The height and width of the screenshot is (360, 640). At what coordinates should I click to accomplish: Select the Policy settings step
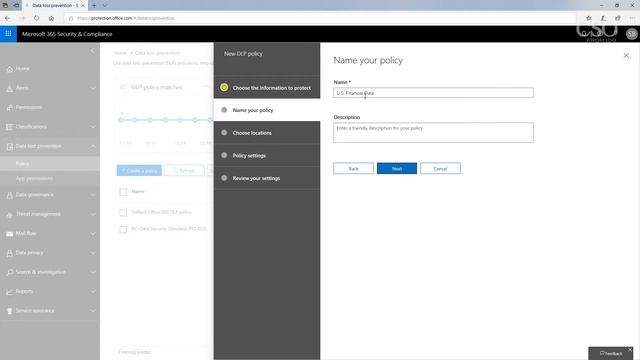267,156
